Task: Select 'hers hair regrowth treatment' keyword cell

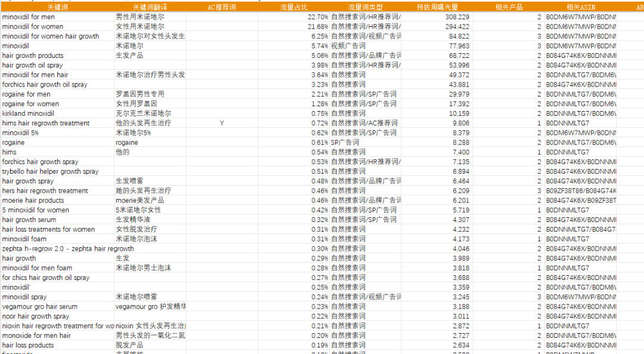Action: (x=57, y=191)
